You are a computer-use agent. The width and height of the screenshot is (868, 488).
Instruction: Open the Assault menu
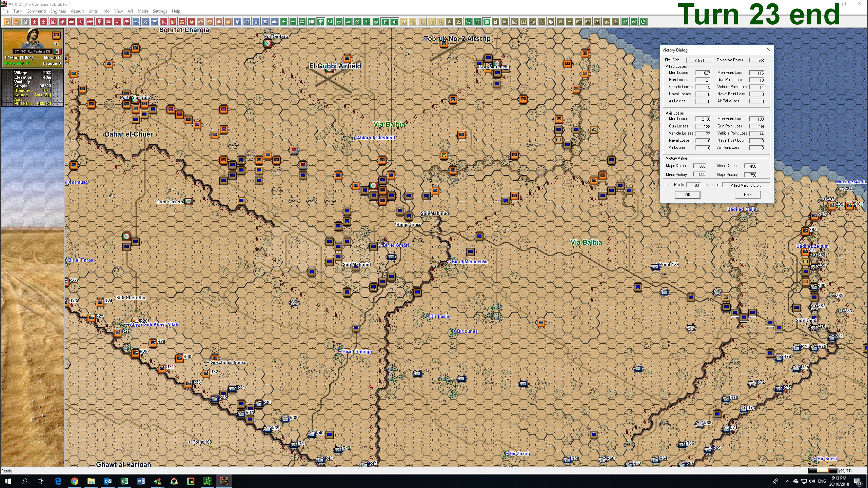(77, 11)
